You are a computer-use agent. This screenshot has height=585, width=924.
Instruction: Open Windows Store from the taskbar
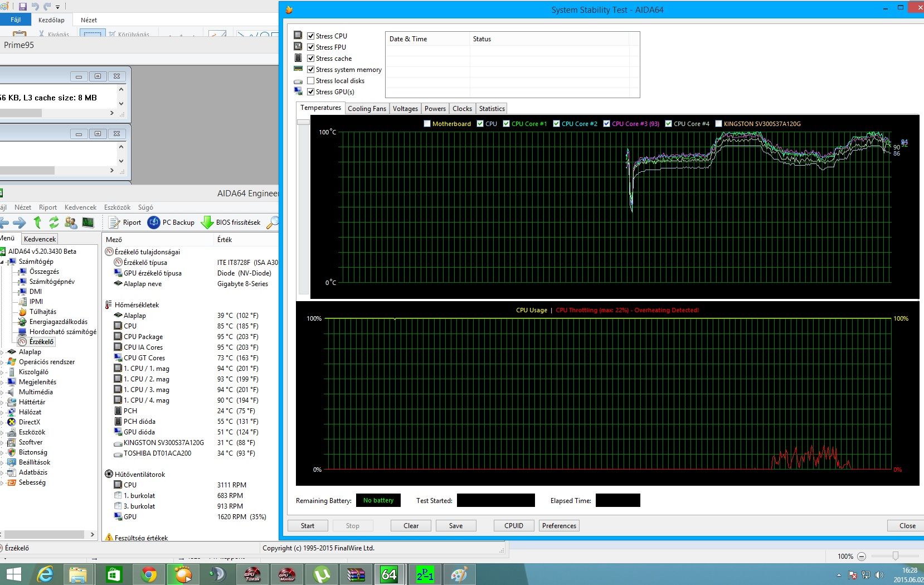(114, 574)
